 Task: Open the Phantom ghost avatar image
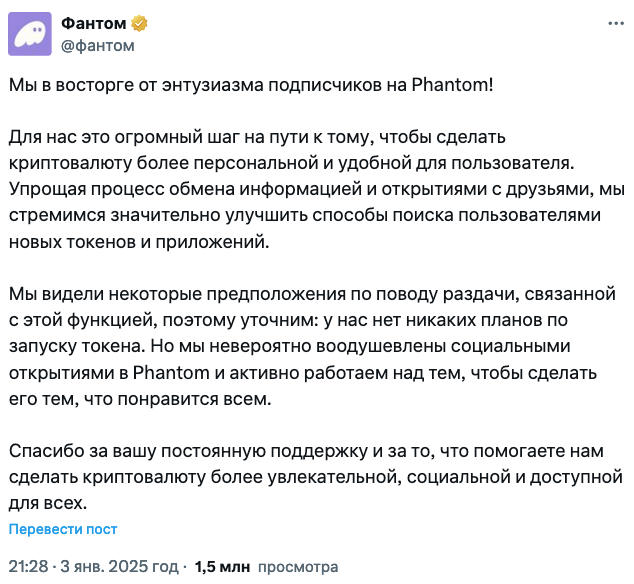[30, 34]
